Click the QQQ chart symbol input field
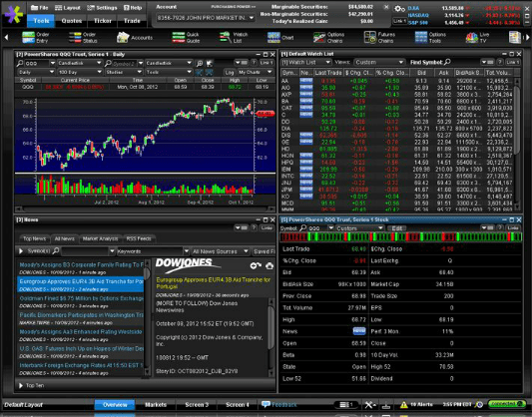This screenshot has height=417, width=532. [x=37, y=63]
